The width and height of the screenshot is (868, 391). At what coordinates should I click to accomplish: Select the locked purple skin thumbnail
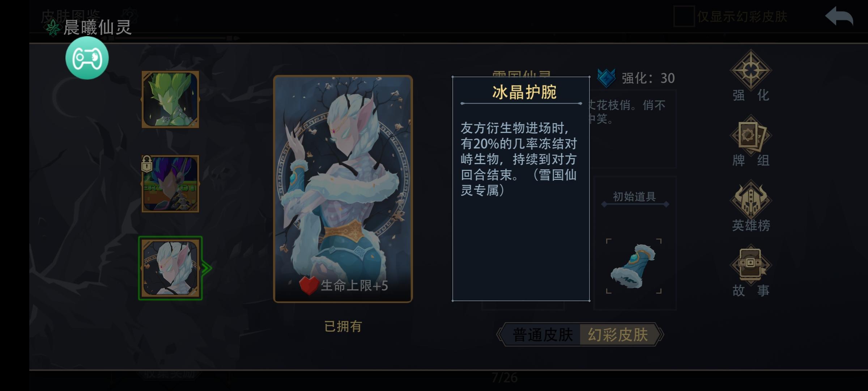[x=170, y=184]
